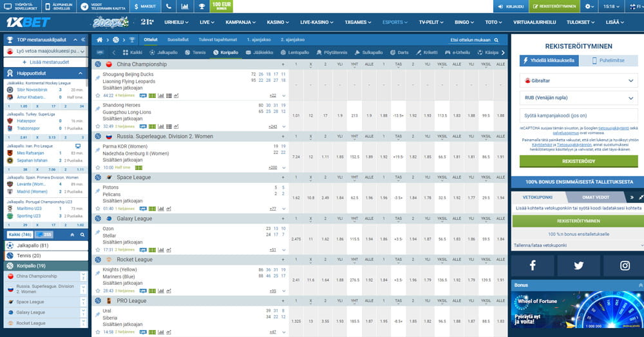Image resolution: width=644 pixels, height=337 pixels.
Task: Select the Koripallo sport tab
Action: tap(226, 52)
